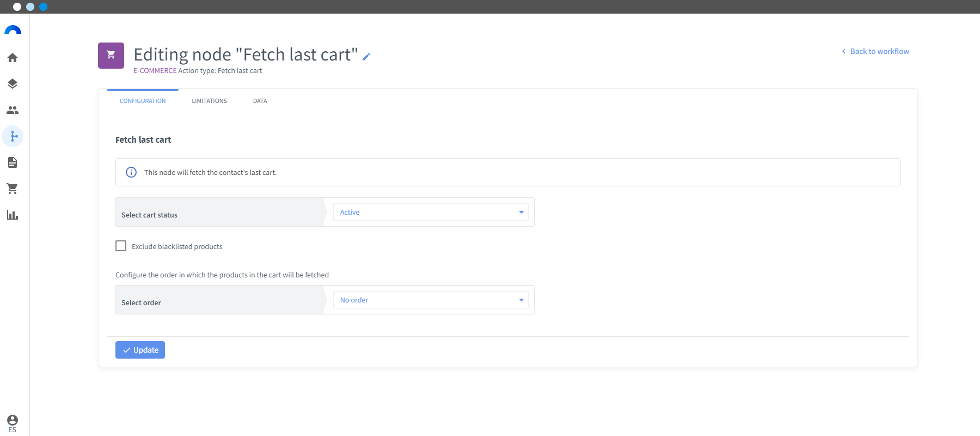Viewport: 980px width, 436px height.
Task: Open the Home icon in sidebar
Action: click(13, 58)
